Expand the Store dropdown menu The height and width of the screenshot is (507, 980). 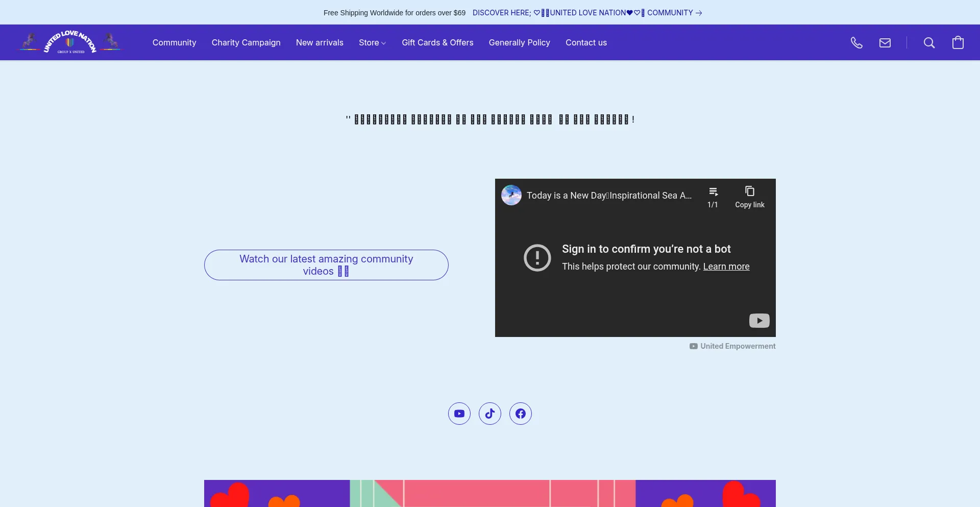click(x=373, y=42)
